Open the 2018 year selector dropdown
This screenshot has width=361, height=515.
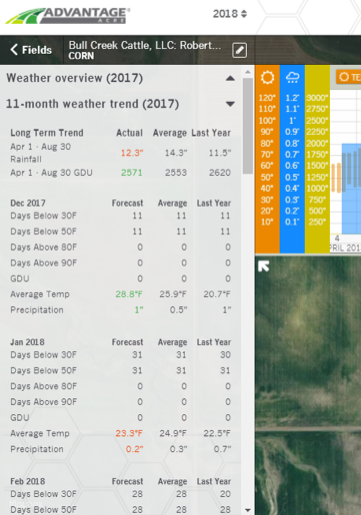(230, 14)
